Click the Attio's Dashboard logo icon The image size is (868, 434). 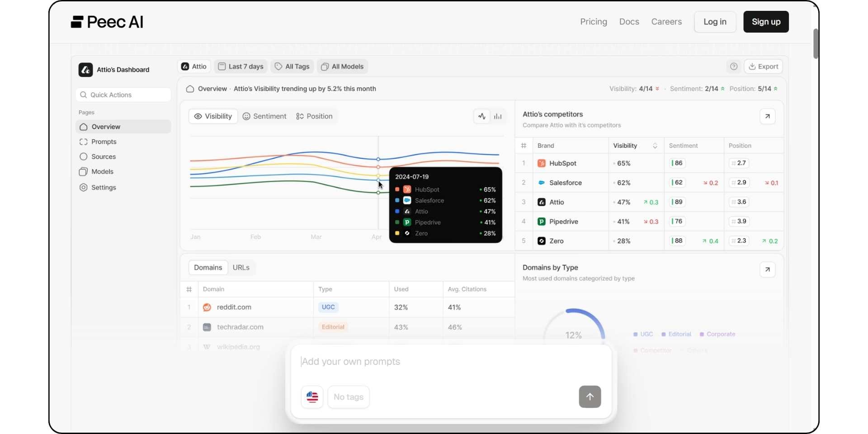tap(85, 70)
